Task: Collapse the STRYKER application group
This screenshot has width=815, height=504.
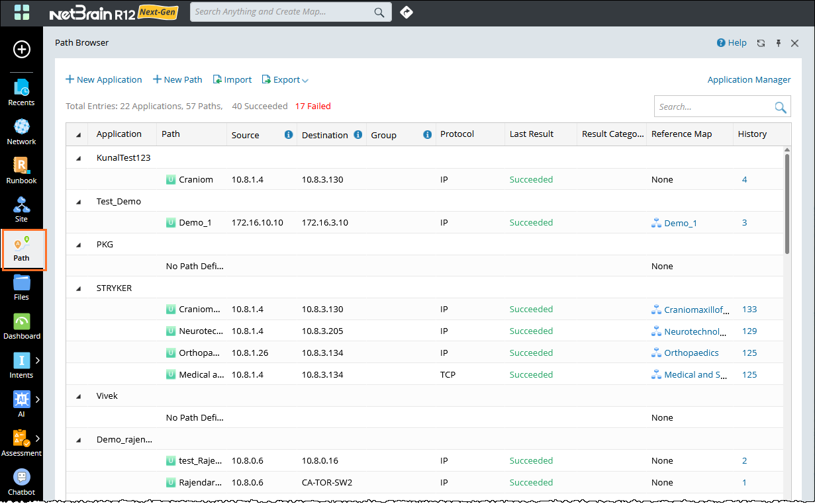Action: click(x=78, y=288)
